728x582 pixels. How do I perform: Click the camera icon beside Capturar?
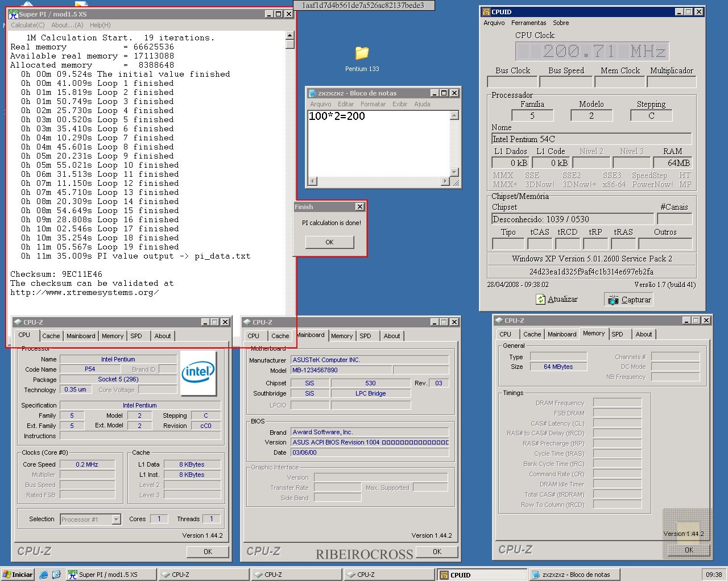point(613,300)
